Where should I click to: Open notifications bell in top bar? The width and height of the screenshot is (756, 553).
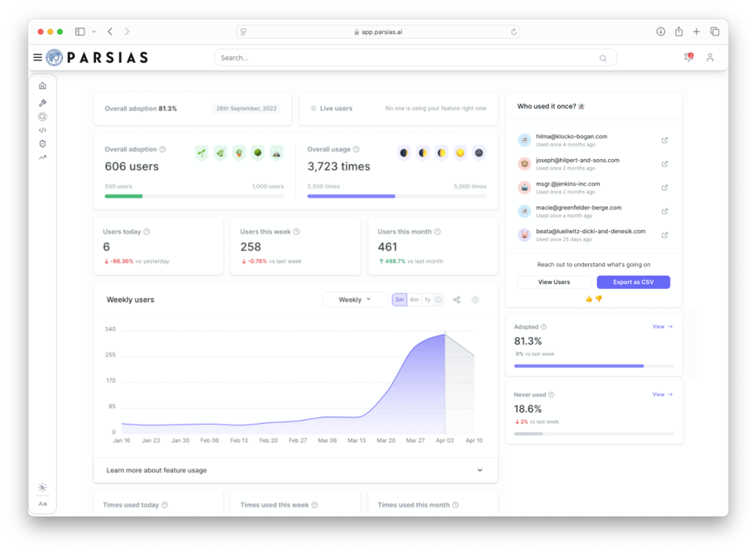point(687,58)
